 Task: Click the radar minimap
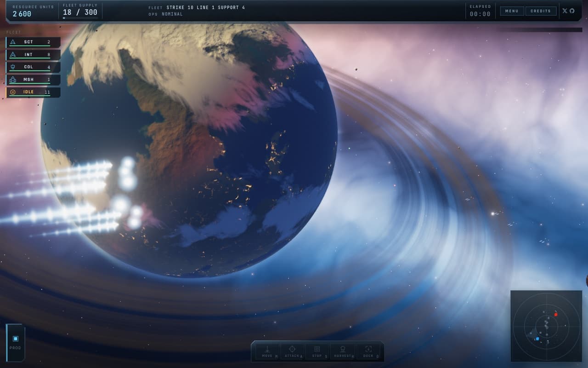click(x=546, y=326)
